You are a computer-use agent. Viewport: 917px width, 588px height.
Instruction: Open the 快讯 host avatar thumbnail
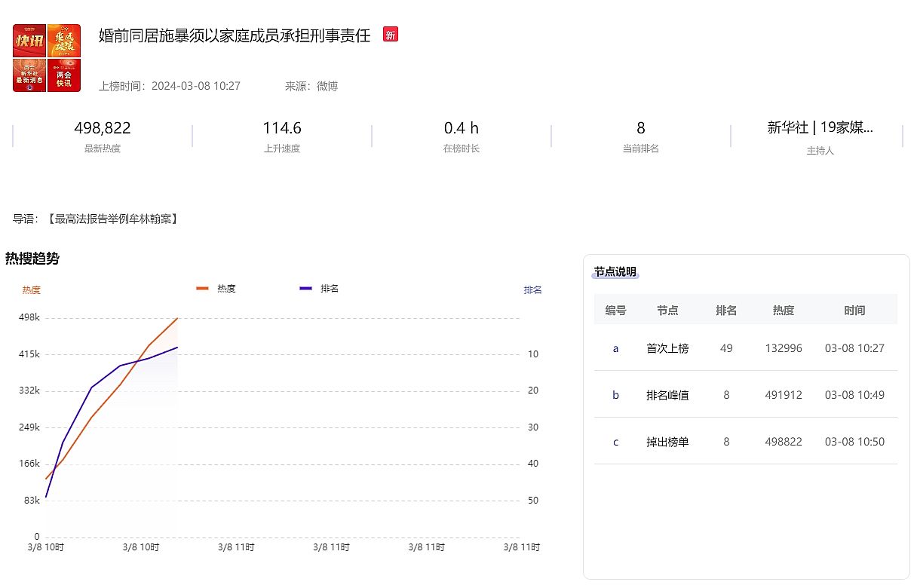[29, 41]
